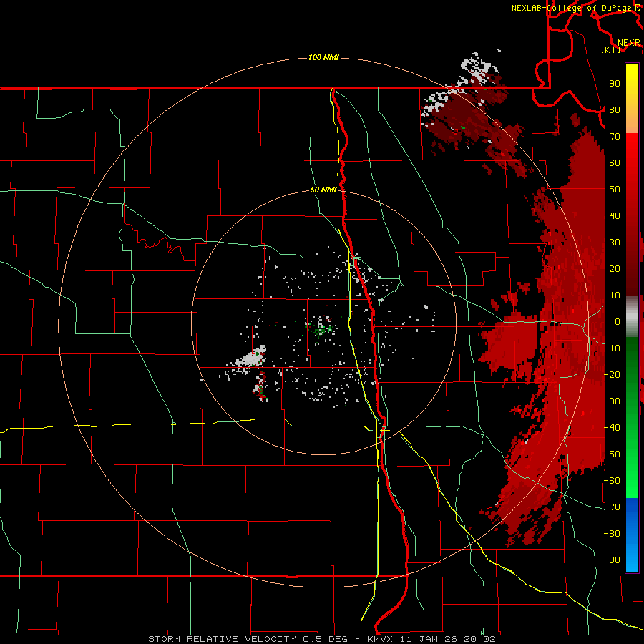Click the positive 30 tick label on the scale
The height and width of the screenshot is (644, 644).
(x=615, y=243)
